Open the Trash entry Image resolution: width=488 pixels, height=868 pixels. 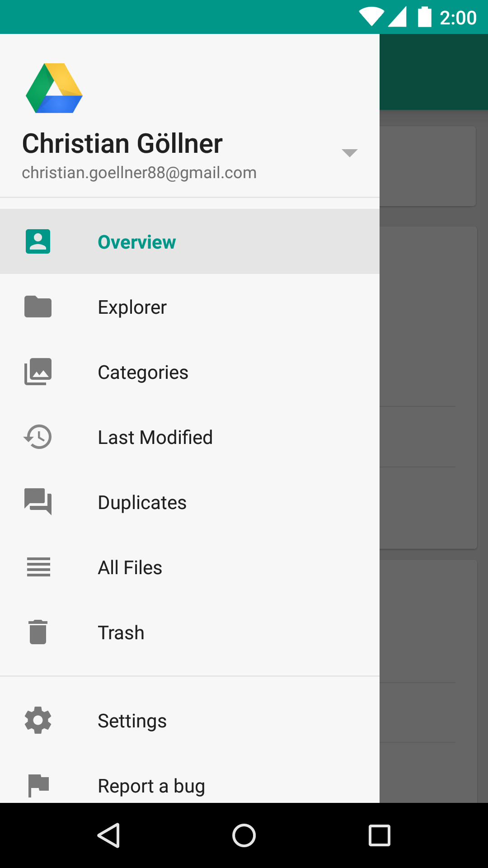click(x=190, y=632)
